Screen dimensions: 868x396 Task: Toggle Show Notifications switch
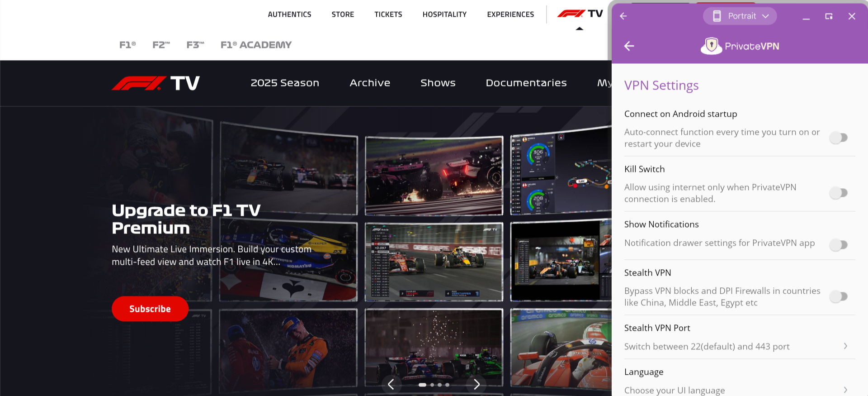click(x=839, y=245)
